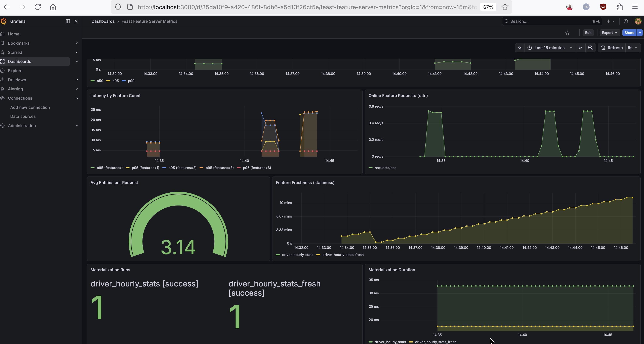Open the Last 15 minutes time picker
This screenshot has width=644, height=344.
click(x=549, y=48)
